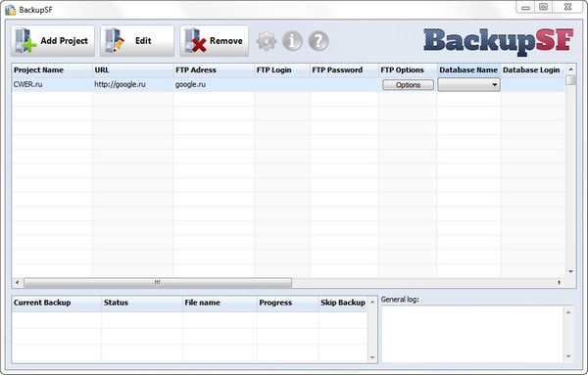Click the Status column header
588x375 pixels.
click(142, 303)
